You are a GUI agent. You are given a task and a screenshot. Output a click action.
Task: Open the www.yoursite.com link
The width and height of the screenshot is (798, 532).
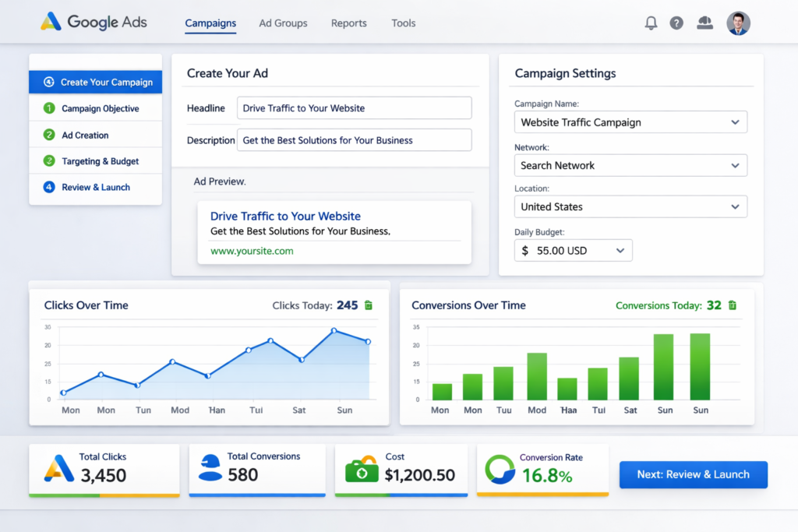coord(251,251)
